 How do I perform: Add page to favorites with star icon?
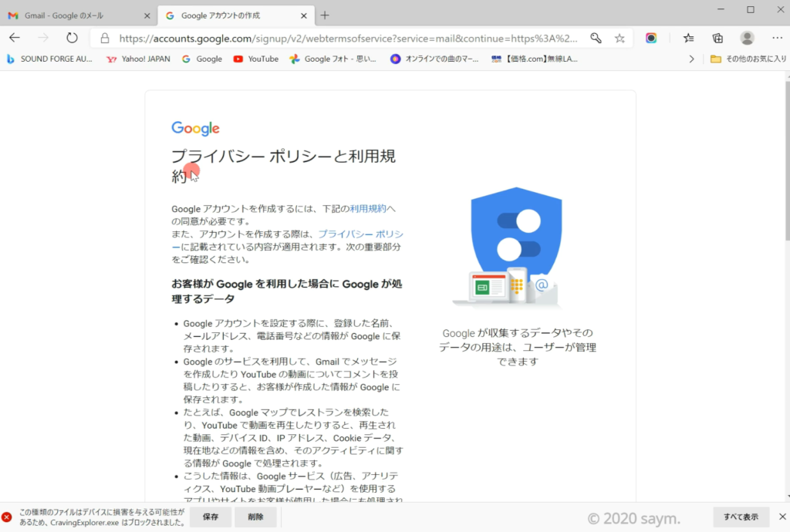[x=620, y=38]
